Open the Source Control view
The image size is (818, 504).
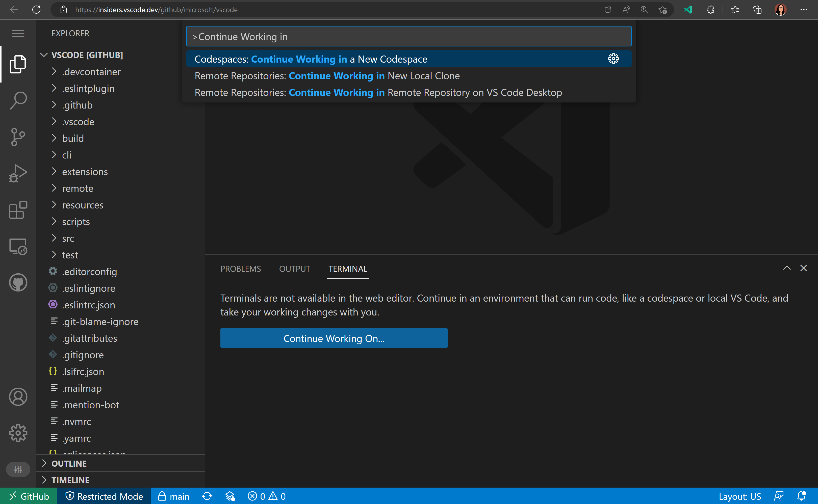[x=18, y=137]
